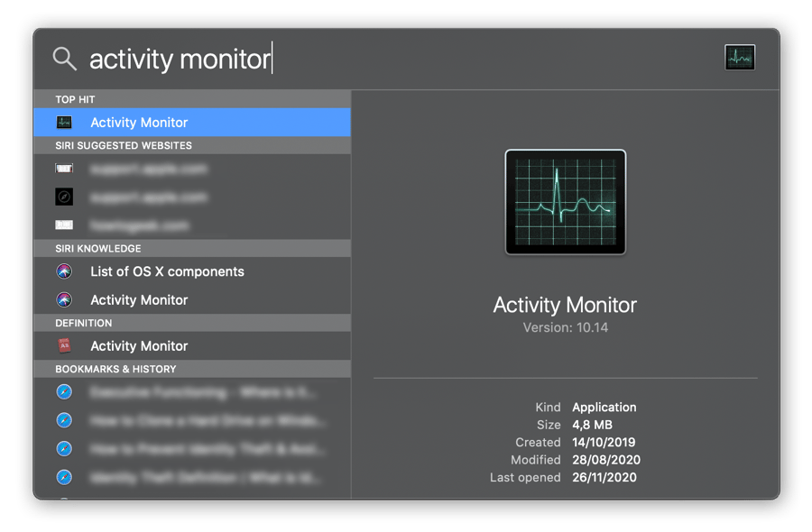Click the Spotlight magnifying glass icon
This screenshot has width=812, height=532.
click(64, 59)
